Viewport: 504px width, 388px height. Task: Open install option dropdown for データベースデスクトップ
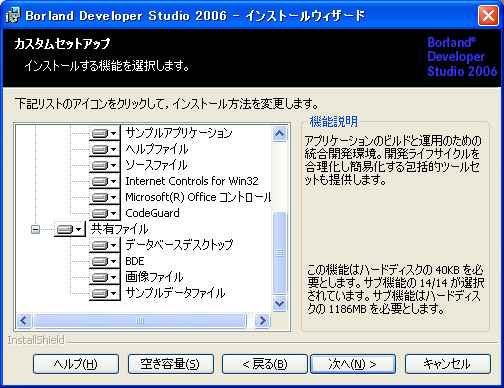pos(104,245)
